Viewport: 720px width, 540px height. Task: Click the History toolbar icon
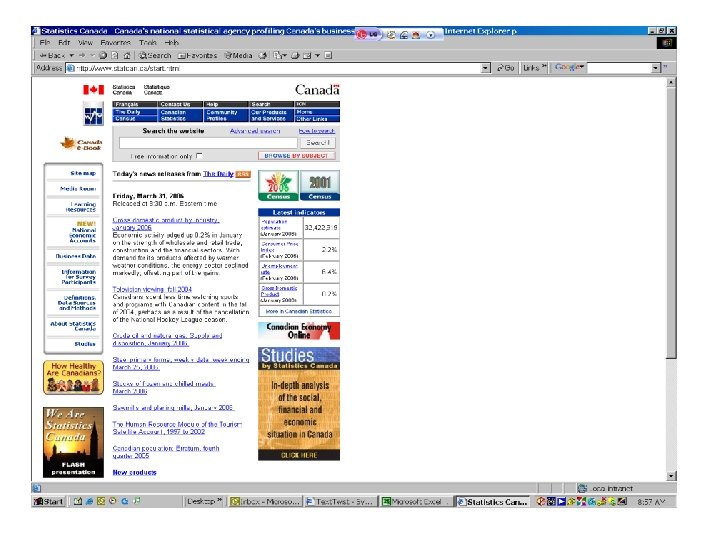pyautogui.click(x=263, y=56)
